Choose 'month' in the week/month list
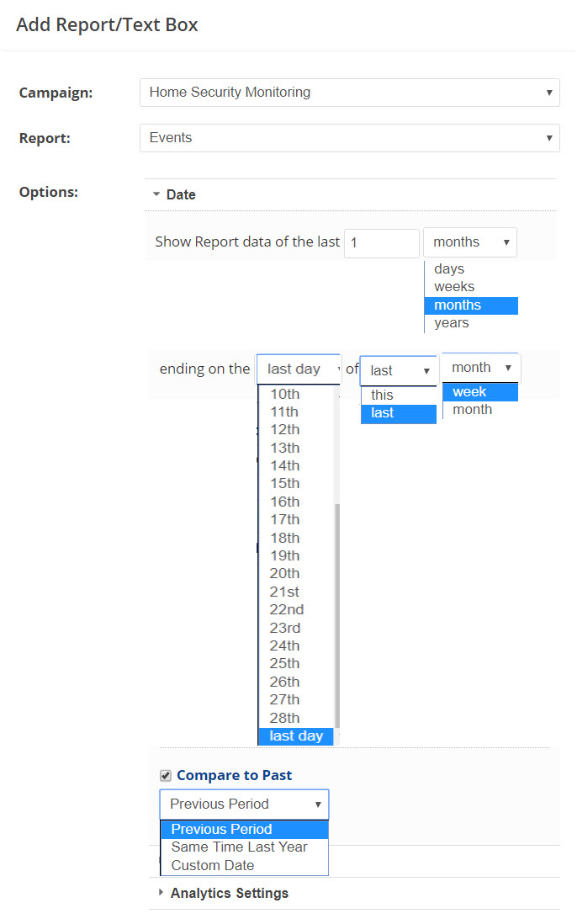 click(472, 410)
